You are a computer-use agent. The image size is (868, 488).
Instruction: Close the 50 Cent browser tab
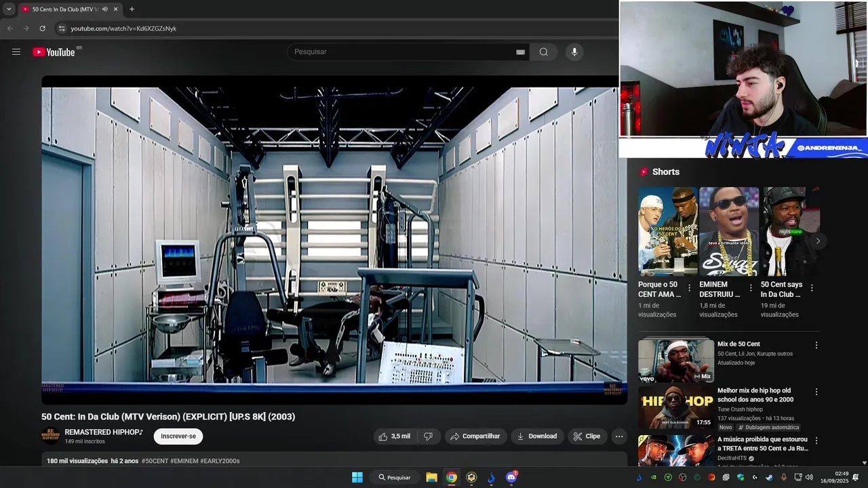pyautogui.click(x=115, y=9)
